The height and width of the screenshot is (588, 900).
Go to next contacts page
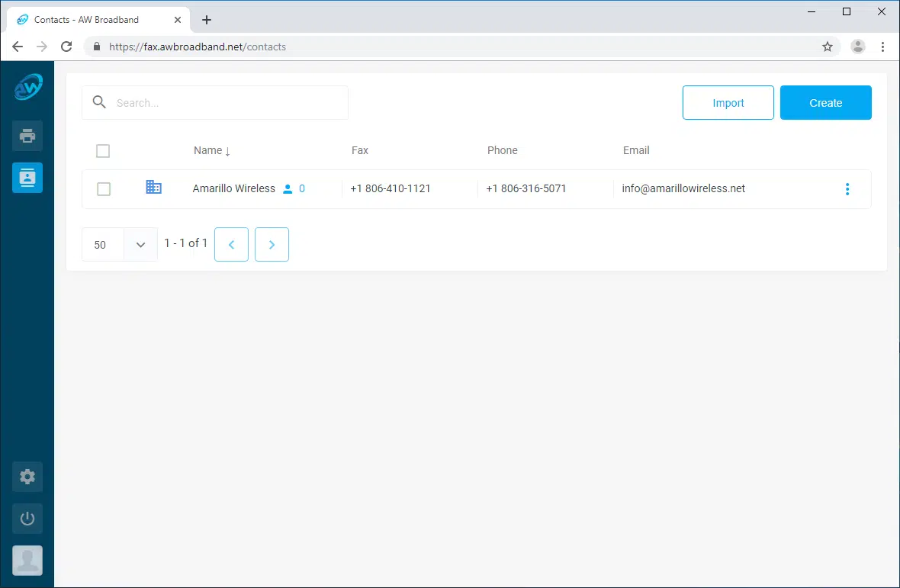pyautogui.click(x=272, y=244)
